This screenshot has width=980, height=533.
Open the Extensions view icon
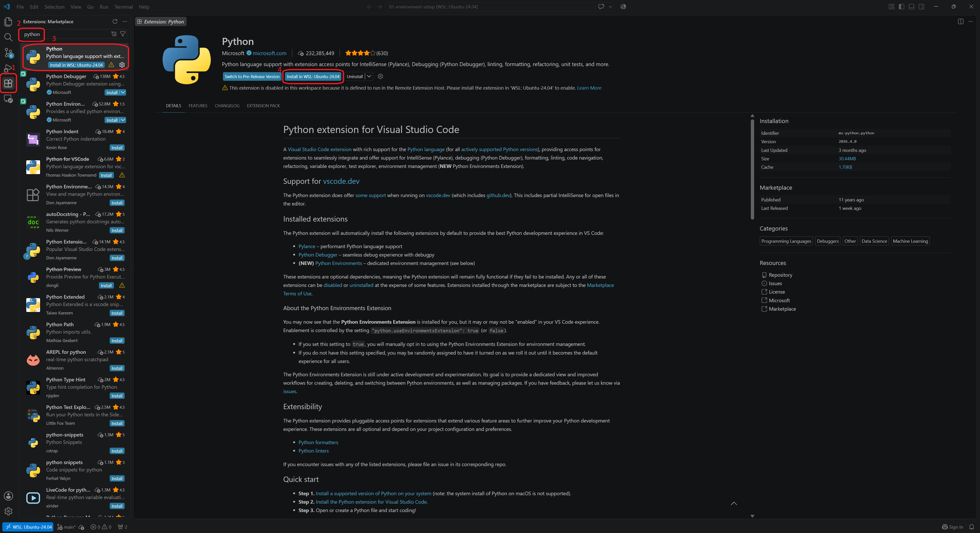click(8, 83)
